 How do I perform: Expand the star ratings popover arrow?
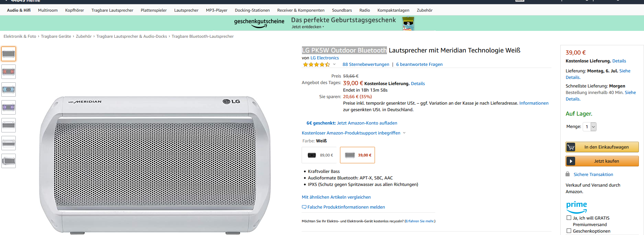(x=334, y=64)
